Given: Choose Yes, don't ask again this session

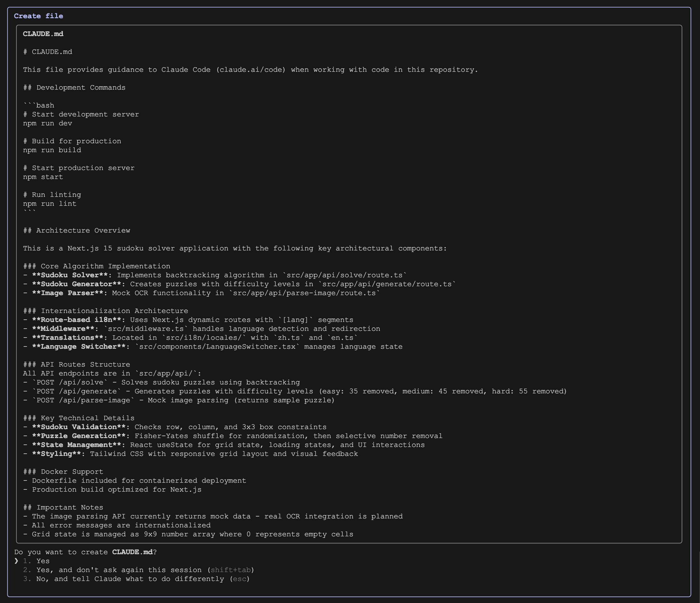Looking at the screenshot, I should pyautogui.click(x=138, y=570).
